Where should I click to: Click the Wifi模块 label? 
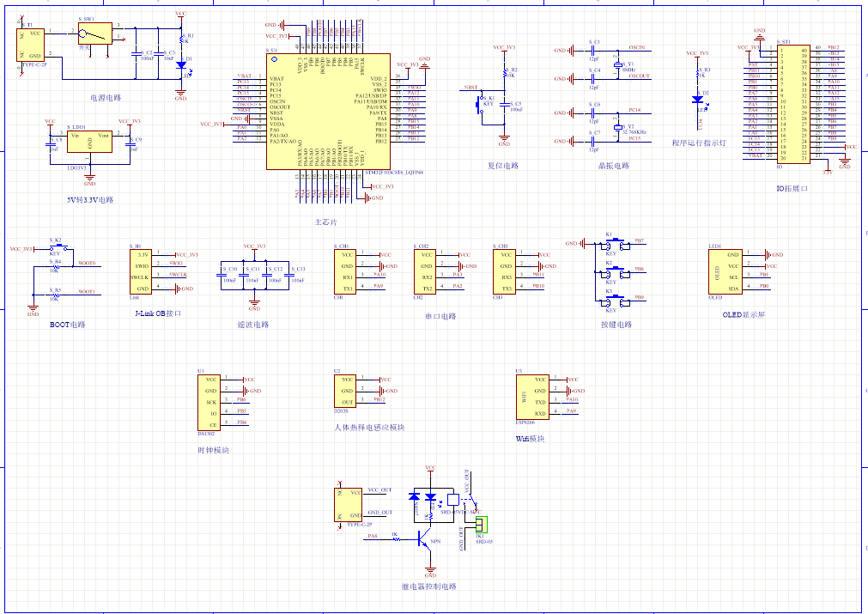click(531, 439)
